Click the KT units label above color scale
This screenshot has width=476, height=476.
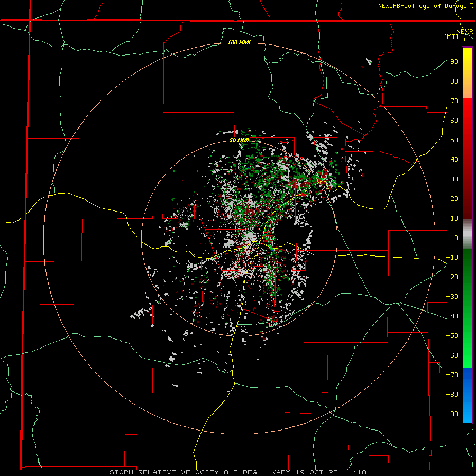point(451,36)
